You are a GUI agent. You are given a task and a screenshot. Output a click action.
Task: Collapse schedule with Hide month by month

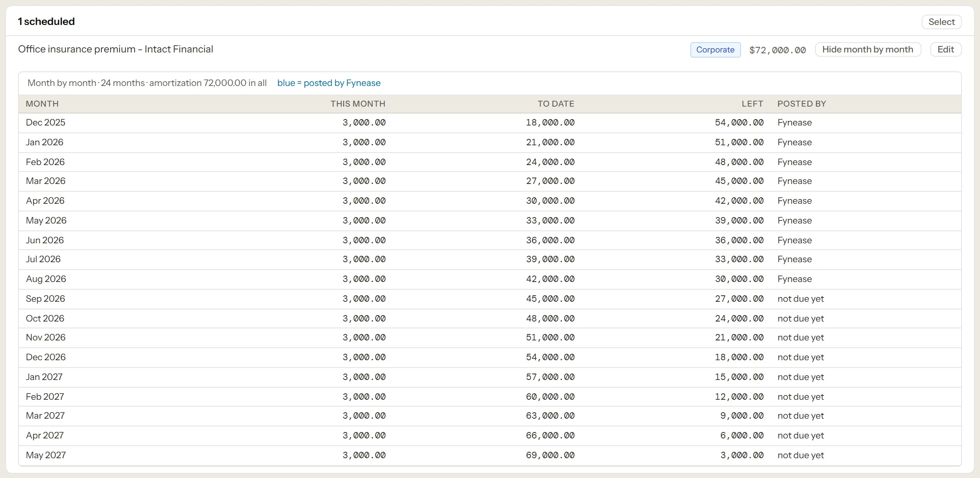pos(868,49)
